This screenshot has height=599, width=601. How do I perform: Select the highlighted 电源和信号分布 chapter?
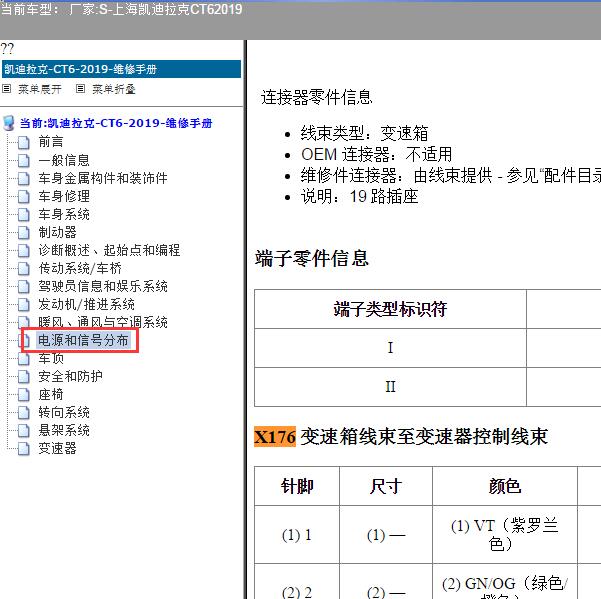pyautogui.click(x=83, y=340)
